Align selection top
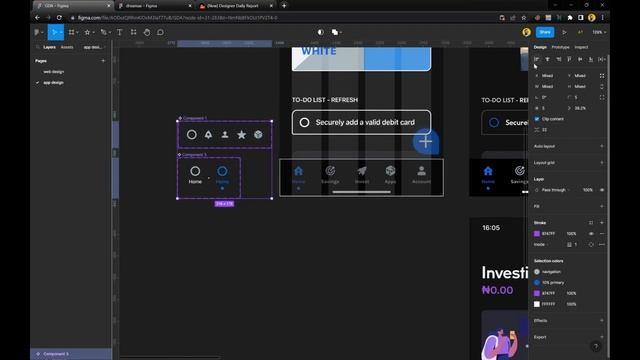The width and height of the screenshot is (640, 360). point(569,60)
